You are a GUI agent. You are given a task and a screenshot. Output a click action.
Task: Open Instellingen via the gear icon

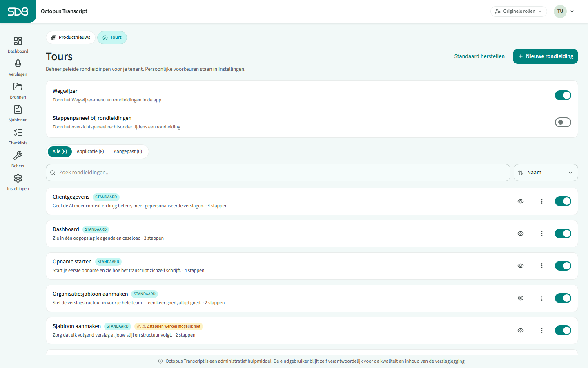(18, 178)
